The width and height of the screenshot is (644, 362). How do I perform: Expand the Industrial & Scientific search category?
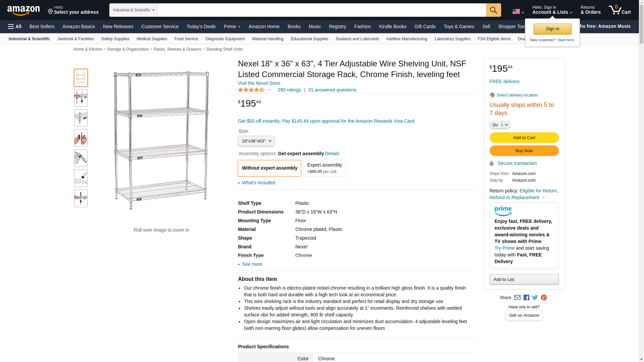(x=133, y=10)
